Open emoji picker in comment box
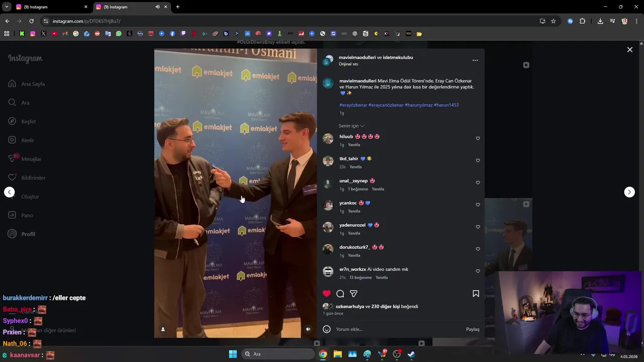The image size is (644, 362). 327,329
